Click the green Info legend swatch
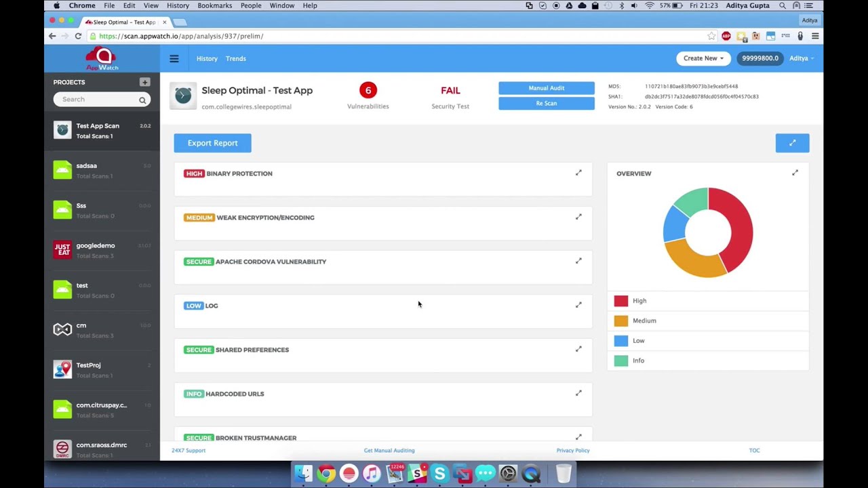 [621, 361]
